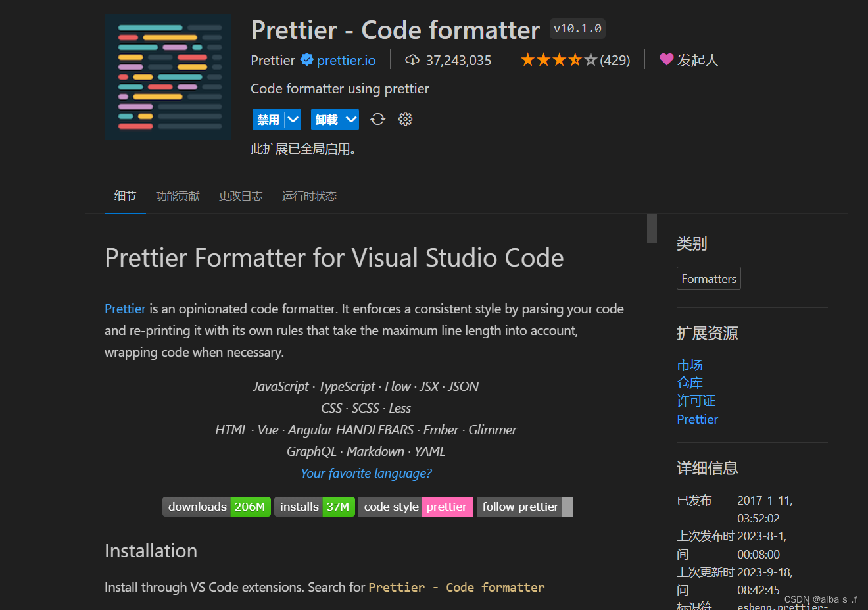
Task: Click the heart sponsor icon next to 发起人
Action: pyautogui.click(x=665, y=59)
